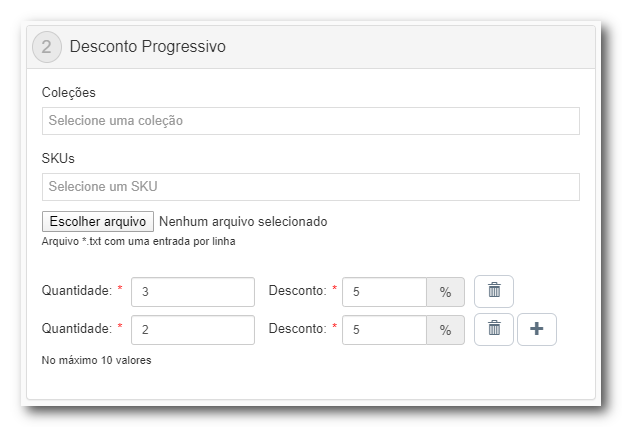Click the SKUs label
Viewport: 622px width, 427px height.
click(58, 158)
